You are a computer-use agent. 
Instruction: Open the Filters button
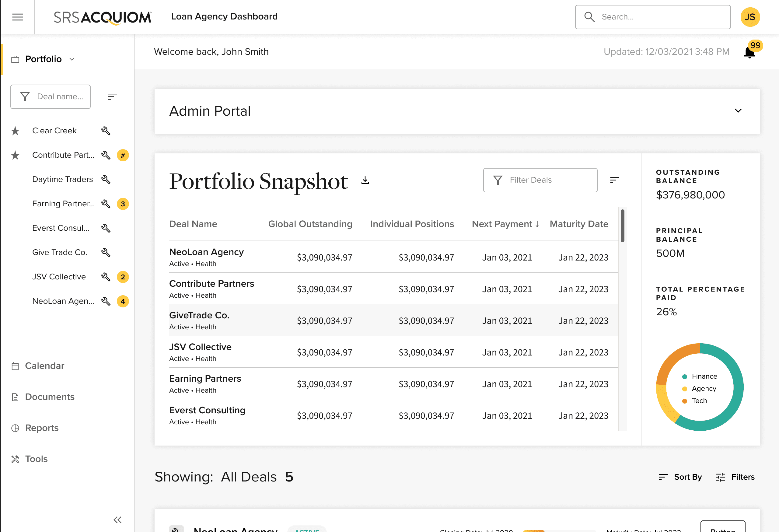[735, 477]
